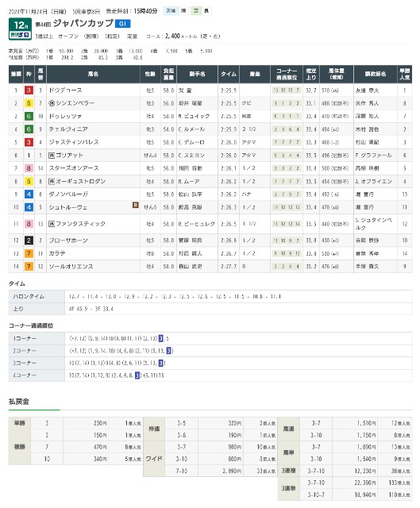Click the white frame 1 badge beside ゴリアット
The height and width of the screenshot is (508, 420).
[x=29, y=156]
